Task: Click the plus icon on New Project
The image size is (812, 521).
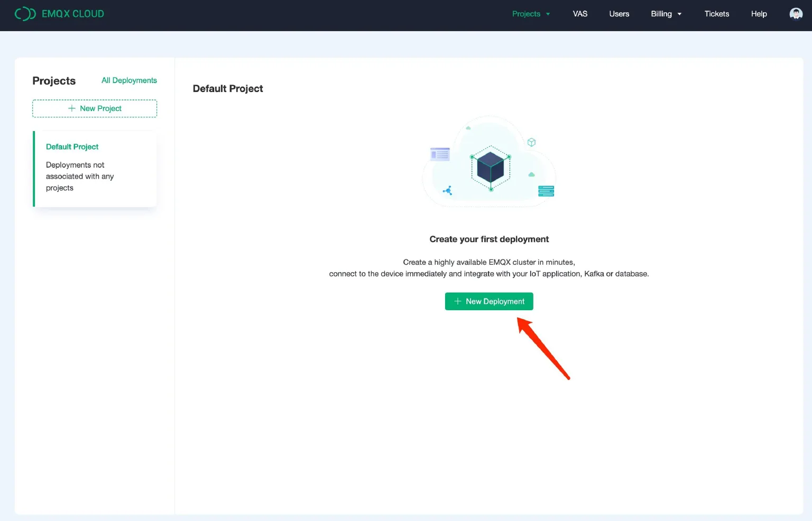Action: tap(72, 108)
